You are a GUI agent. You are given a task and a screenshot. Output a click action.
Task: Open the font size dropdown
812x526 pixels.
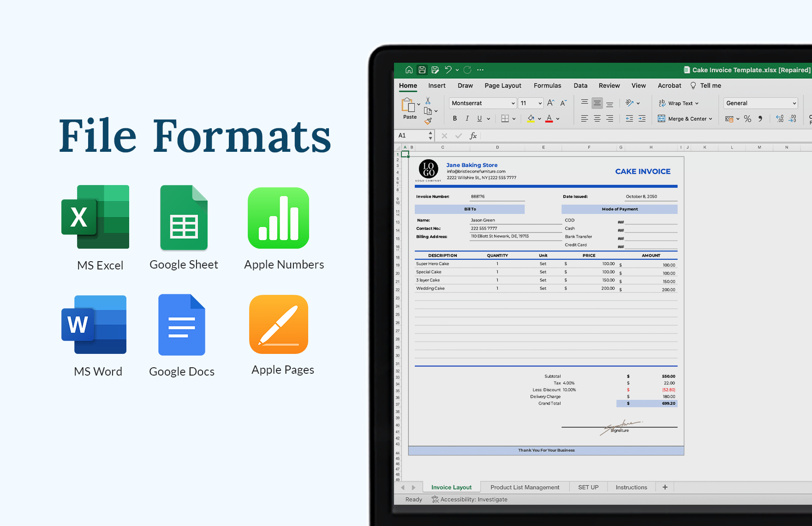pyautogui.click(x=531, y=103)
